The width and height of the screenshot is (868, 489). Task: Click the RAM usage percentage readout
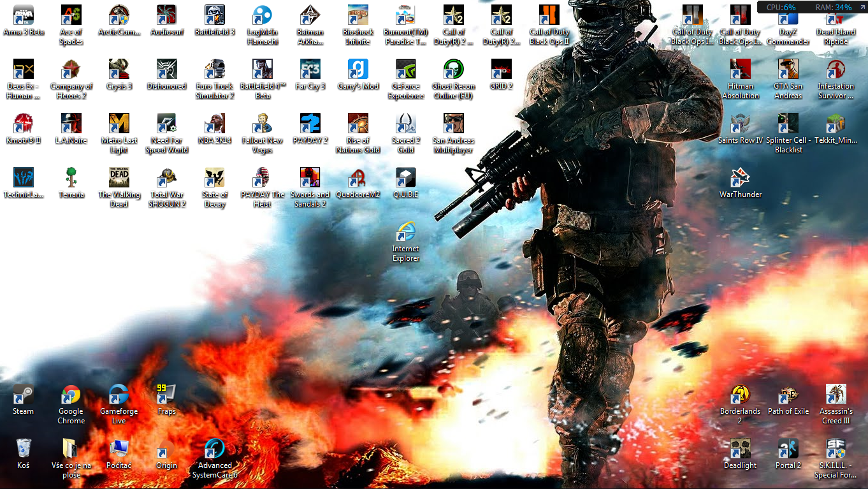point(843,7)
